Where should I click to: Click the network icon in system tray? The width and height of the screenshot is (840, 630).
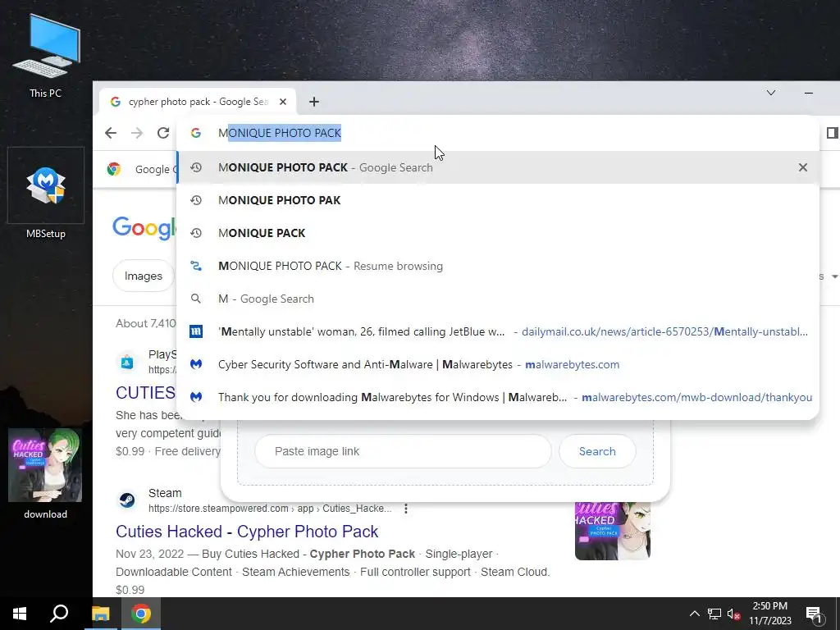714,614
